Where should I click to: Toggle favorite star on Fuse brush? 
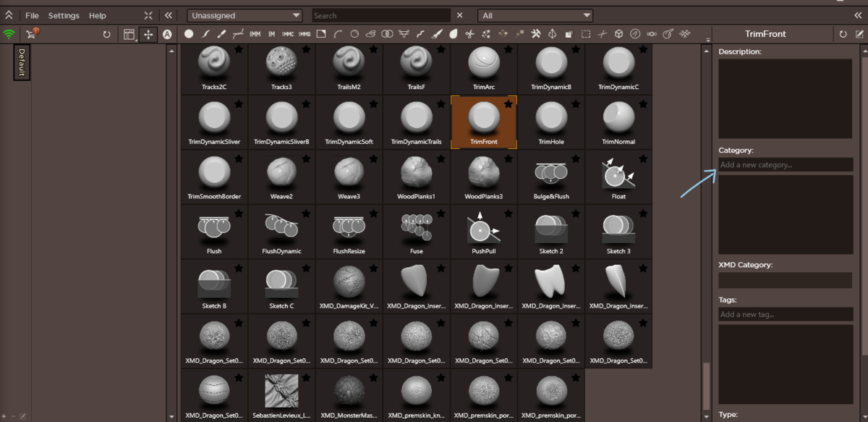click(441, 214)
